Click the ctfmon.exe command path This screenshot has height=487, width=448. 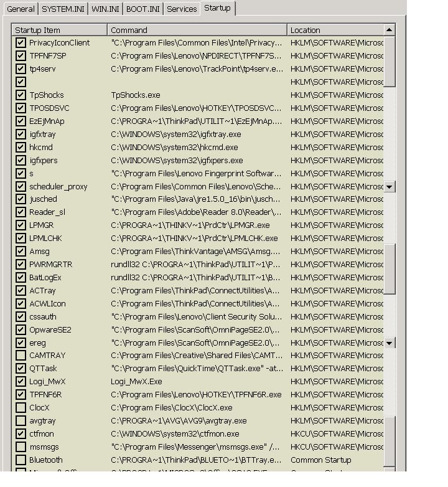(x=175, y=434)
